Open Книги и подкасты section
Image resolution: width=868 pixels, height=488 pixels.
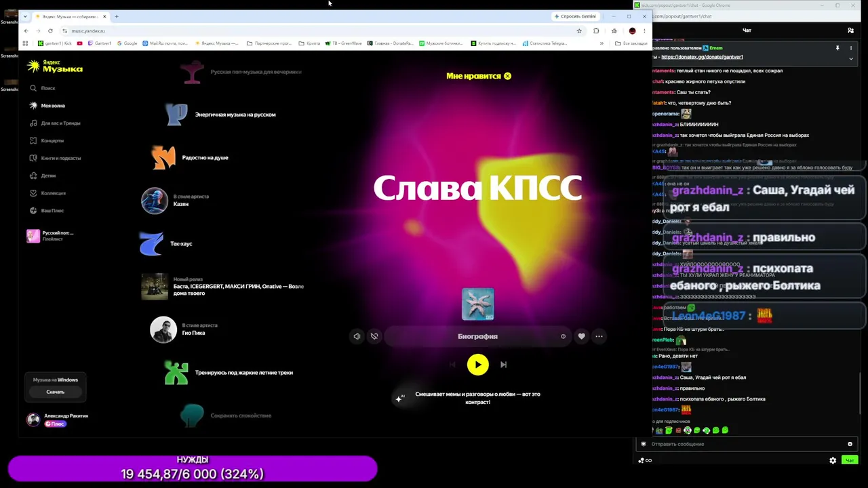pos(56,158)
